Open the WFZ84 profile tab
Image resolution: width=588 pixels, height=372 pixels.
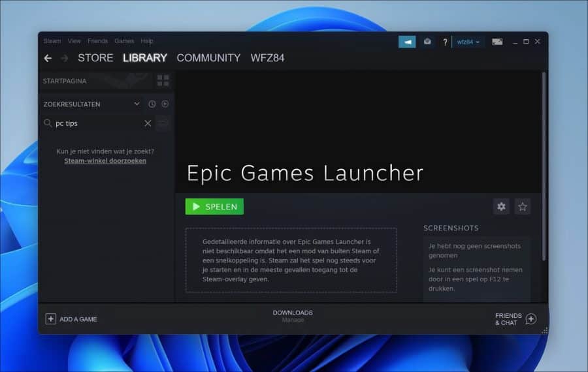click(x=267, y=58)
